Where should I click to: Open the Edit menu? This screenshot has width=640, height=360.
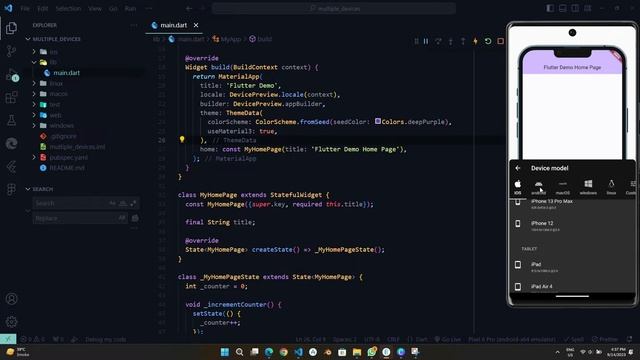click(42, 8)
